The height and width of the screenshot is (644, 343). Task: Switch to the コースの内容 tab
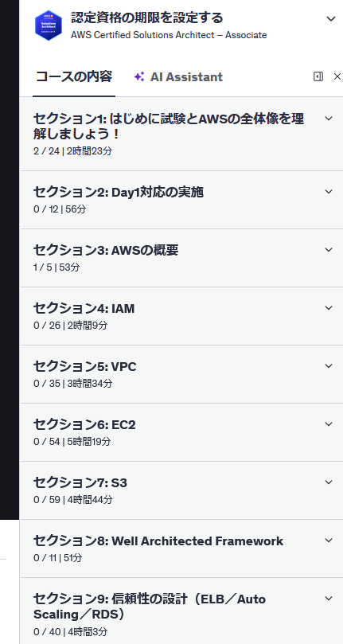pos(74,76)
